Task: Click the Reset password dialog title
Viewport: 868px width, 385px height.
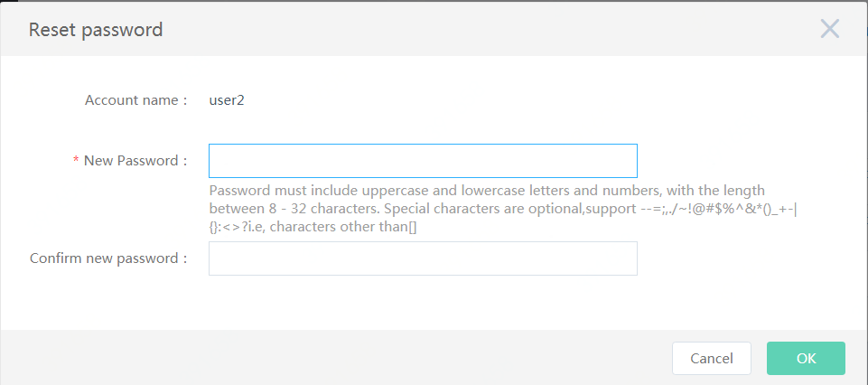Action: pyautogui.click(x=96, y=29)
